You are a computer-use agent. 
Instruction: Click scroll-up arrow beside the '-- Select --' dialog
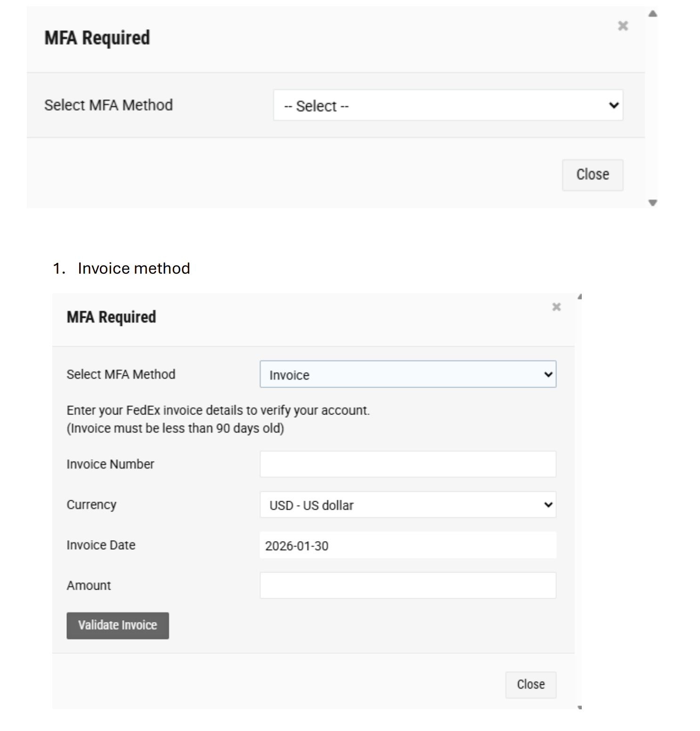click(x=652, y=14)
